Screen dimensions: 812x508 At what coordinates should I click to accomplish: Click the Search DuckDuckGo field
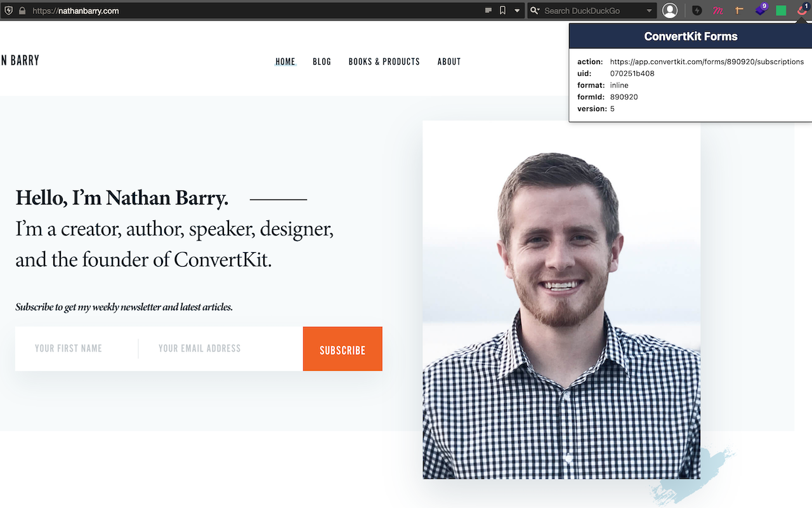(x=593, y=10)
